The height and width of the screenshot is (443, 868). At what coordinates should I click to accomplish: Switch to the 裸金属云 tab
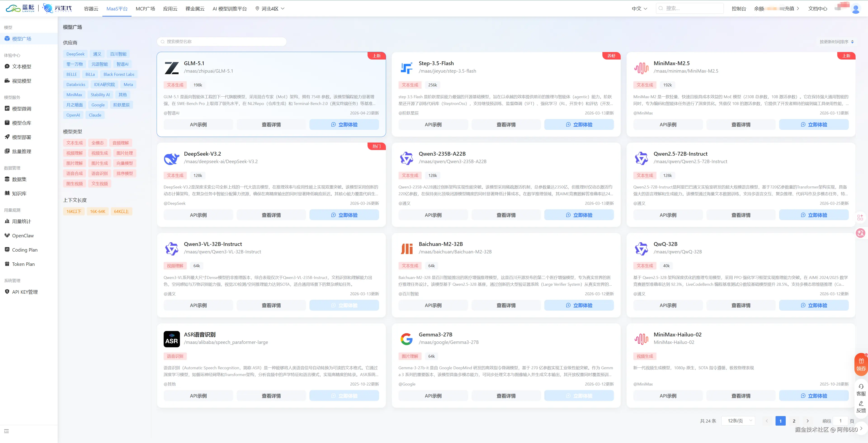(x=195, y=9)
